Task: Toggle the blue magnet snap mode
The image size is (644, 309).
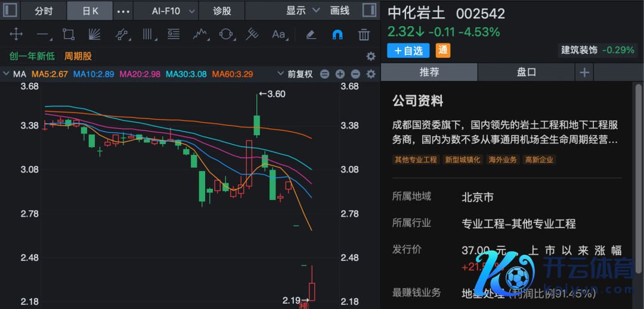Action: pos(337,35)
